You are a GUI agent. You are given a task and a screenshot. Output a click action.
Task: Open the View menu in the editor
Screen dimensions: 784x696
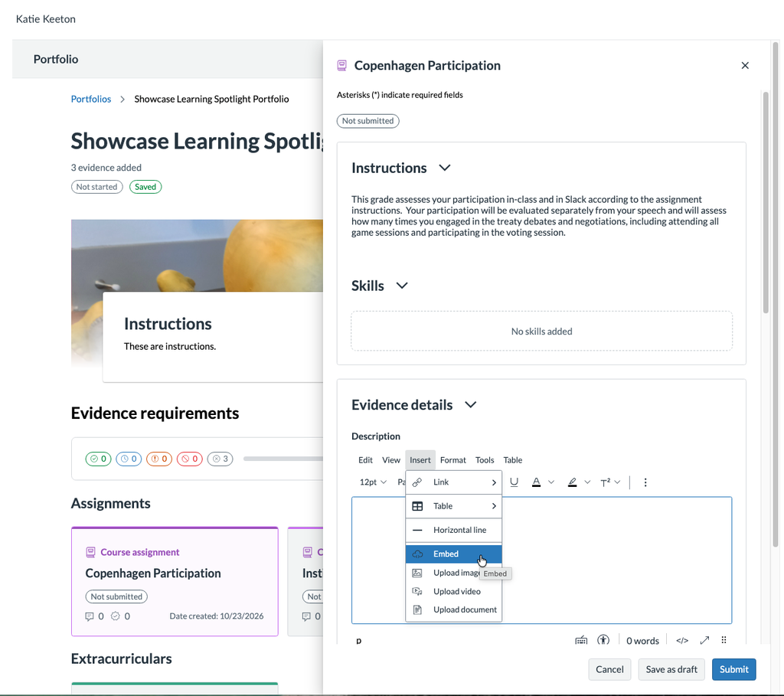click(391, 460)
